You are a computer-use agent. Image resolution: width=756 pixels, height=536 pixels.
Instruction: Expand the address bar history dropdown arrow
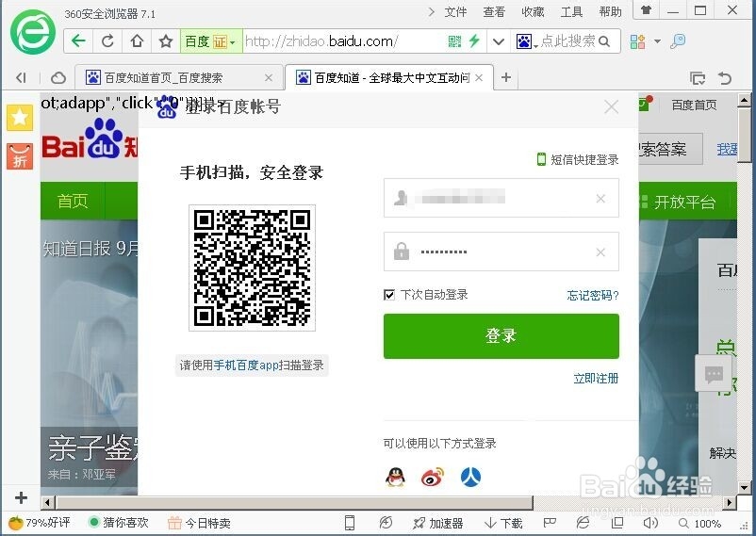(499, 42)
